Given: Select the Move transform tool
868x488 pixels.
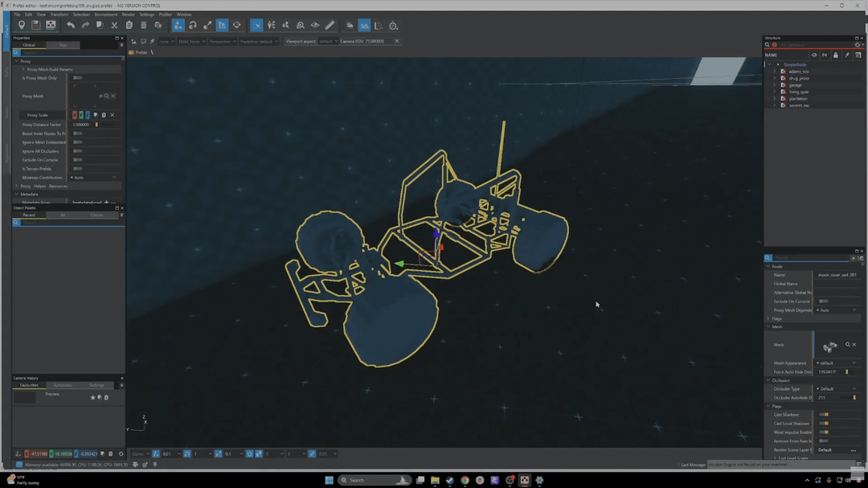Looking at the screenshot, I should tap(178, 26).
